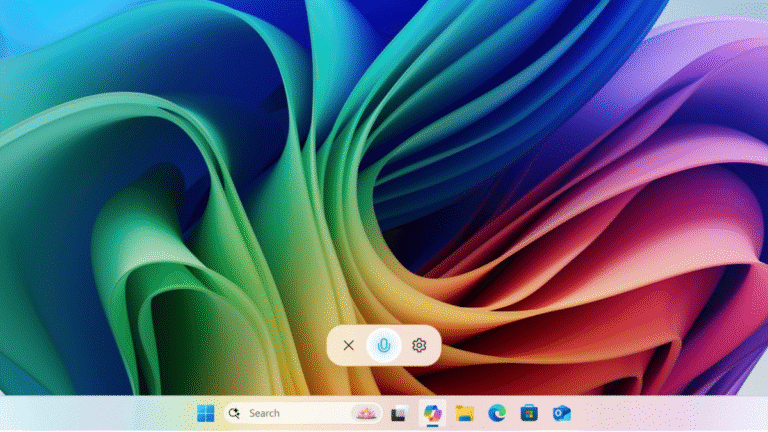Launch Microsoft Edge browser
768x432 pixels.
tap(496, 413)
